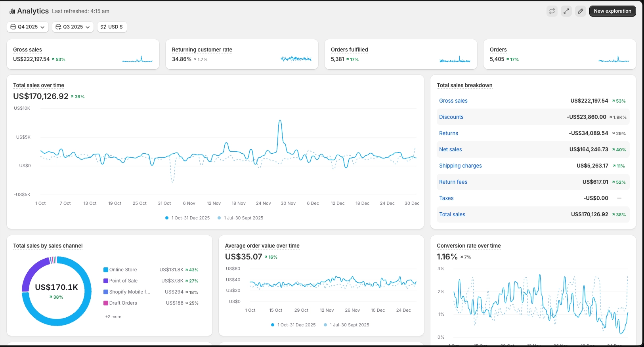Click the -US$23,860.00 discounts value

tap(587, 117)
